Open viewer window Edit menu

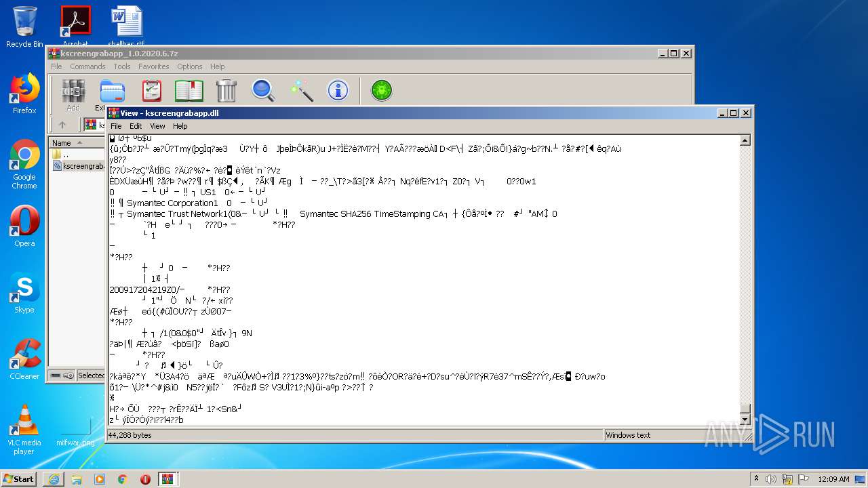(136, 126)
